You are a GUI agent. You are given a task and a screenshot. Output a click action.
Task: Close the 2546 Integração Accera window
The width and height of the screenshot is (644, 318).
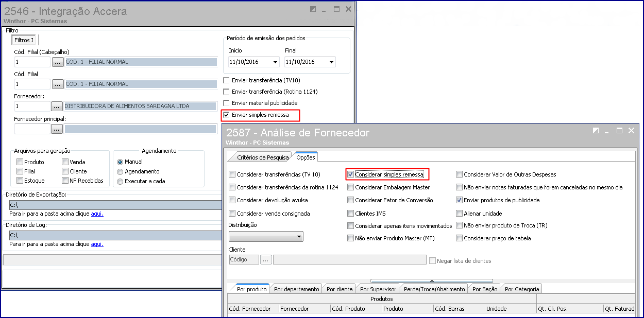348,9
